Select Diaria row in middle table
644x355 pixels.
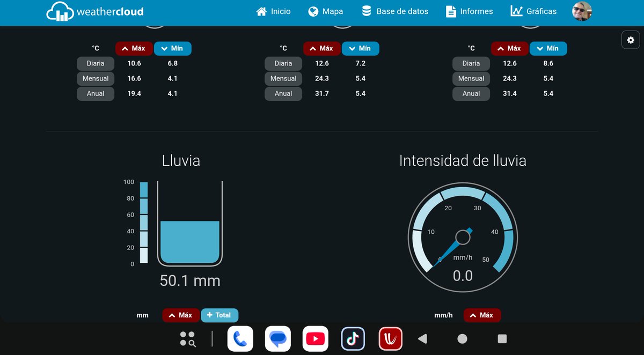(x=283, y=63)
